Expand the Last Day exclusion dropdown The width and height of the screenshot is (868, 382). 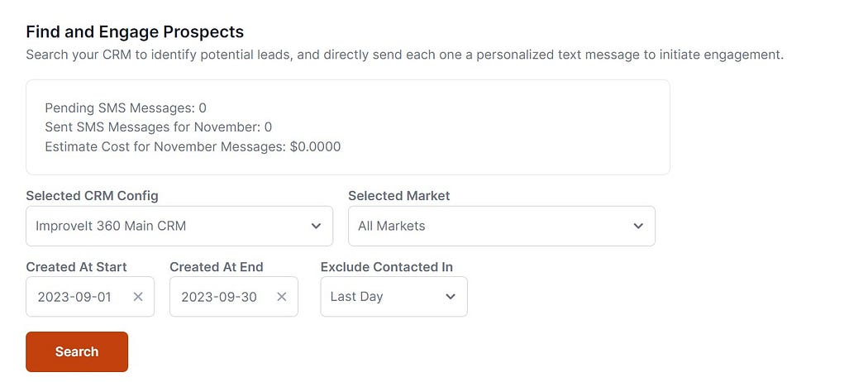click(393, 297)
